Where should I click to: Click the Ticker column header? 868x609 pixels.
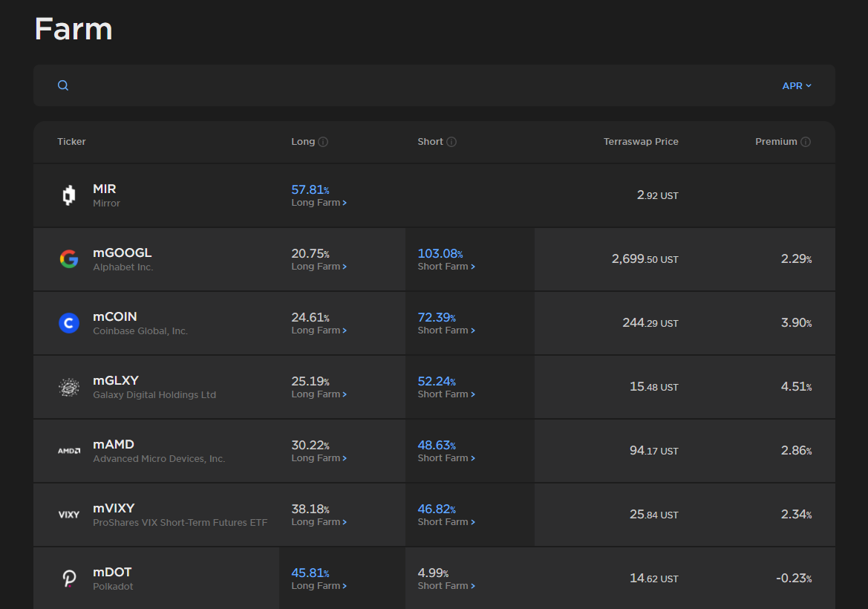[71, 142]
